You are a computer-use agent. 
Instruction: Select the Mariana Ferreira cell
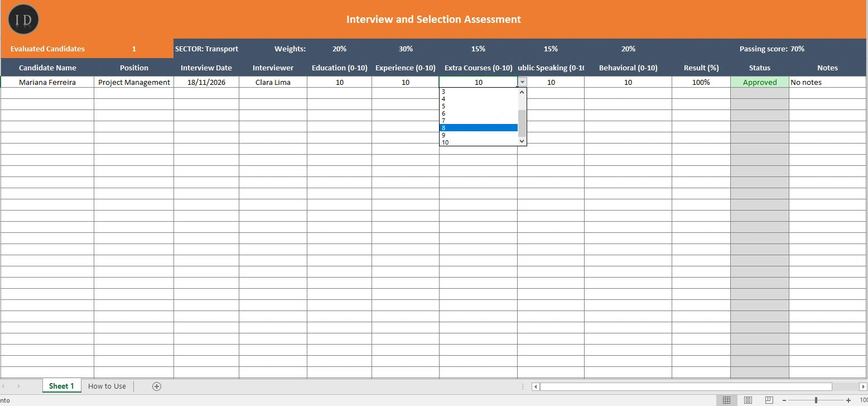pos(47,82)
